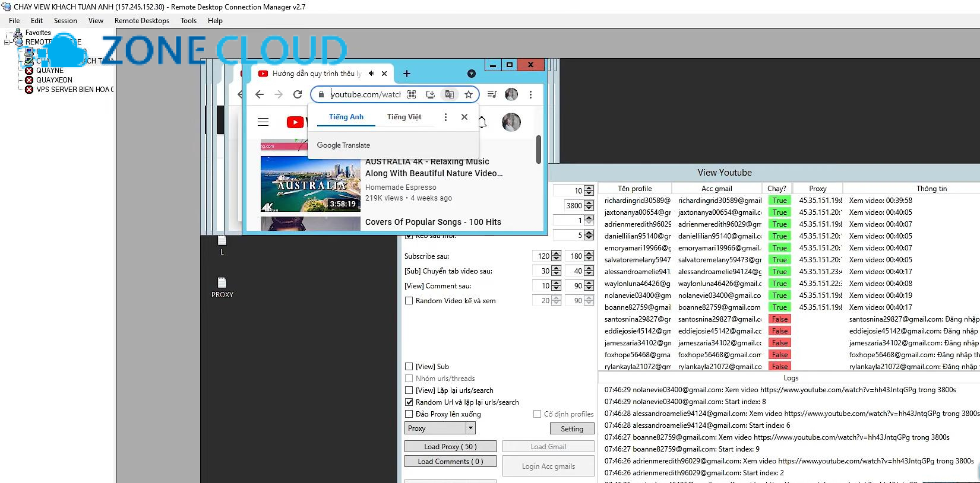Adjust Subscribe sau 180 stepper
Image resolution: width=980 pixels, height=483 pixels.
pyautogui.click(x=589, y=256)
